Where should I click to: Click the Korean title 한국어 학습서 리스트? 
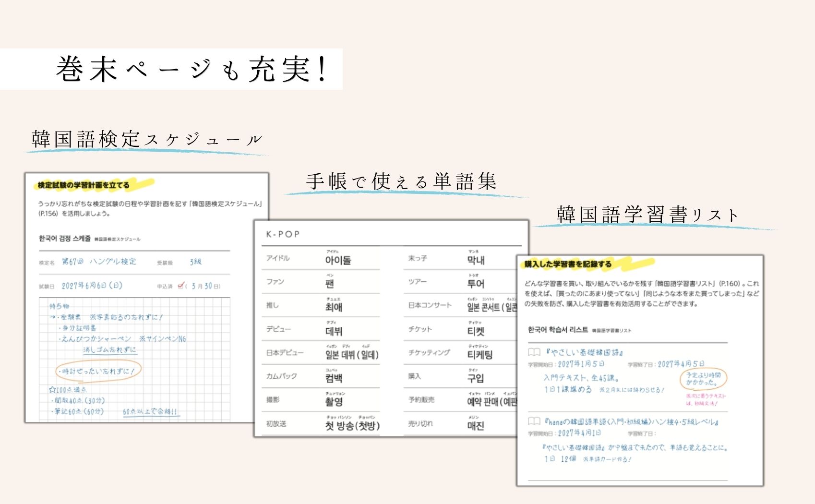tap(558, 329)
